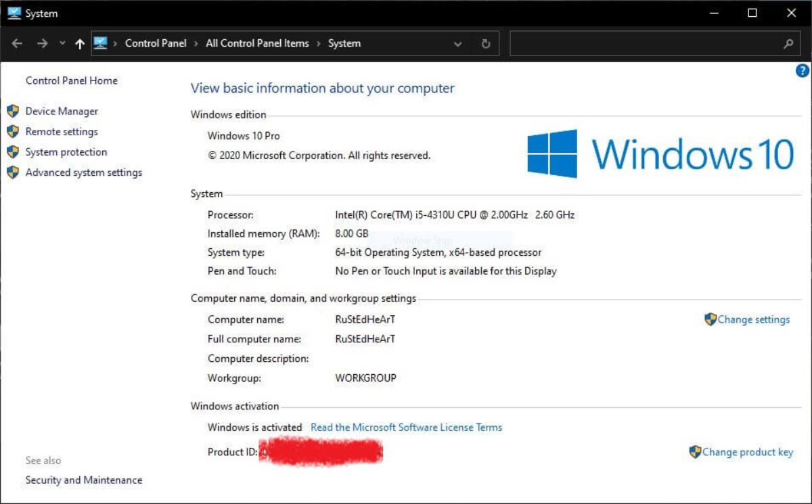This screenshot has width=812, height=504.
Task: Read the Microsoft Software License Terms link
Action: 407,427
